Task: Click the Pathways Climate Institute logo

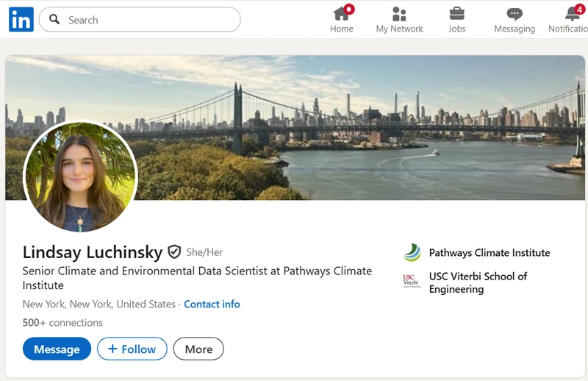Action: (412, 253)
